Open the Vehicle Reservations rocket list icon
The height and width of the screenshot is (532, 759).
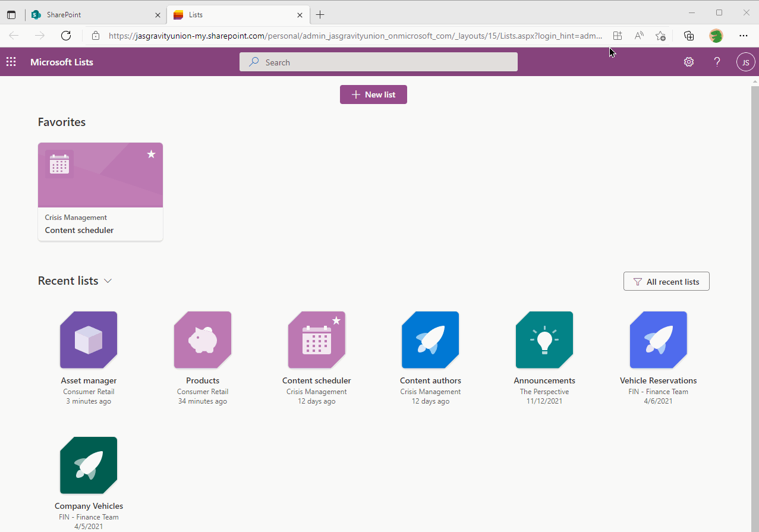click(x=659, y=340)
